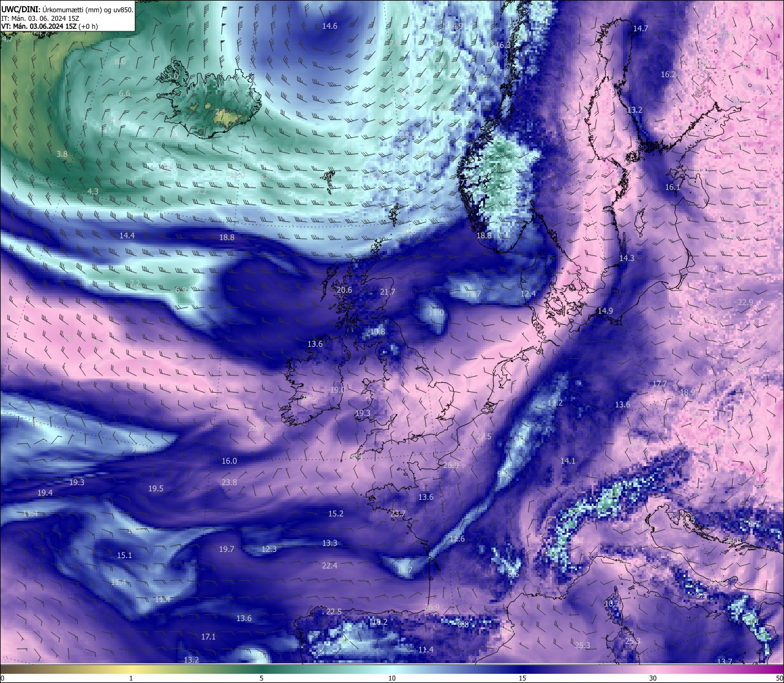Image resolution: width=784 pixels, height=683 pixels.
Task: Click the 13.7 value label
Action: [x=725, y=662]
